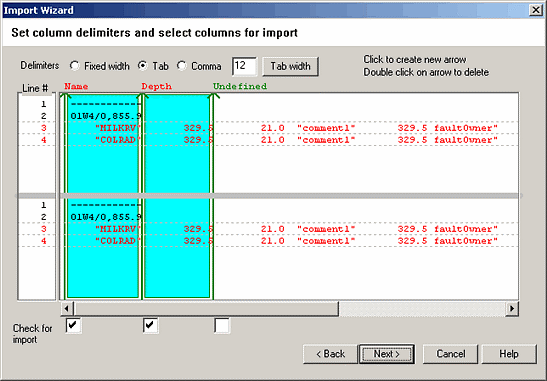This screenshot has height=381, width=547.
Task: Close the Import Wizard window
Action: pos(535,10)
